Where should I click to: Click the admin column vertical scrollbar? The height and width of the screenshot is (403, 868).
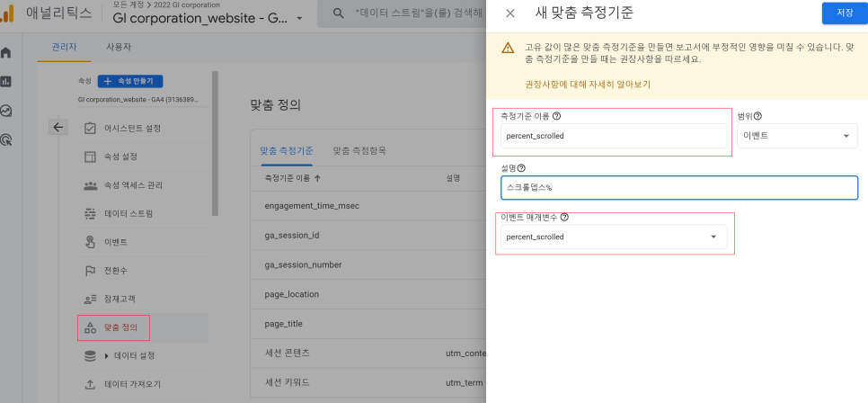(216, 144)
